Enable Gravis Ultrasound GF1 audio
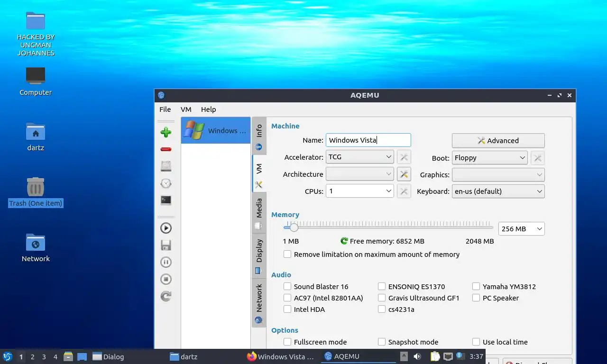Image resolution: width=607 pixels, height=364 pixels. pos(382,298)
